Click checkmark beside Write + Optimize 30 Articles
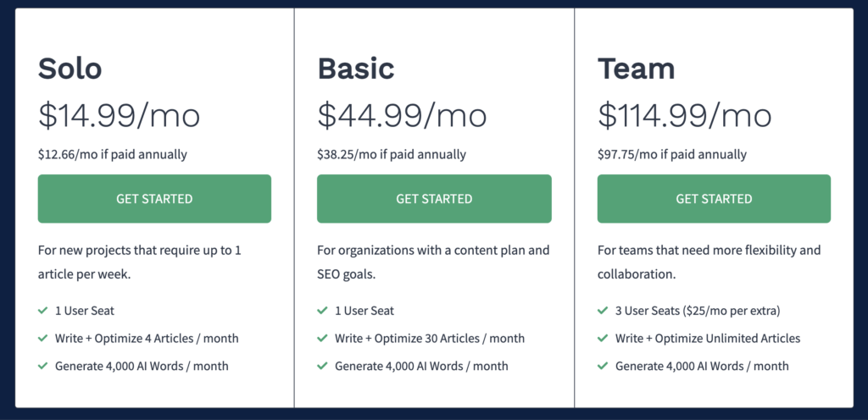The height and width of the screenshot is (420, 868). 322,338
